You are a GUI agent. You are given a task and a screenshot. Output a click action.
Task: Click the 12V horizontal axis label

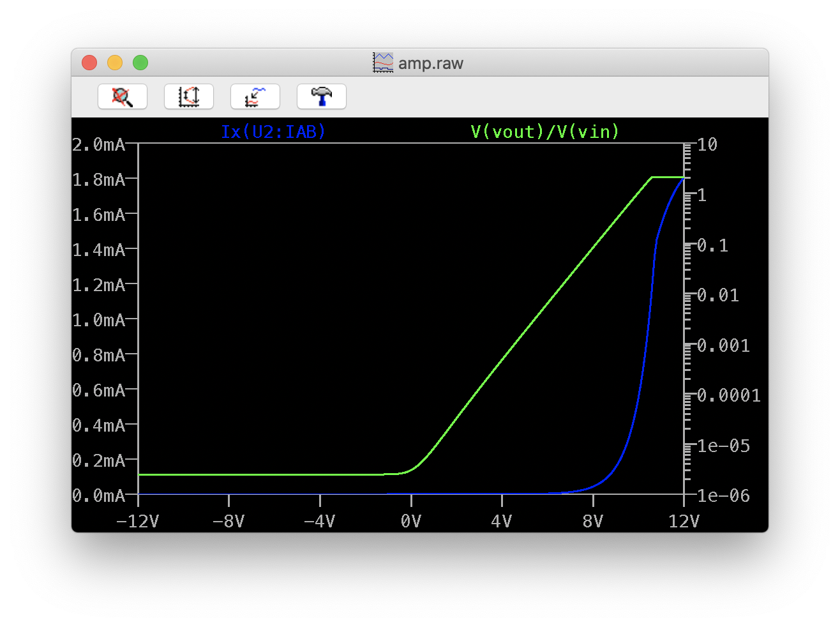[x=684, y=522]
